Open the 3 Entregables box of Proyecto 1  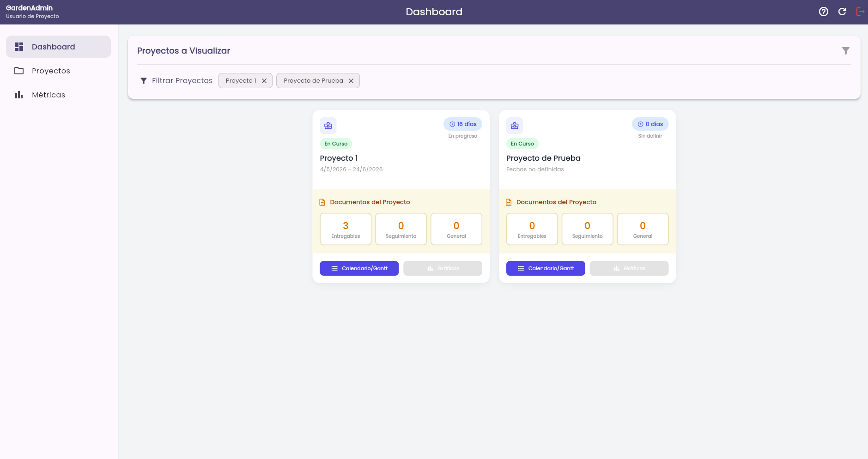346,229
